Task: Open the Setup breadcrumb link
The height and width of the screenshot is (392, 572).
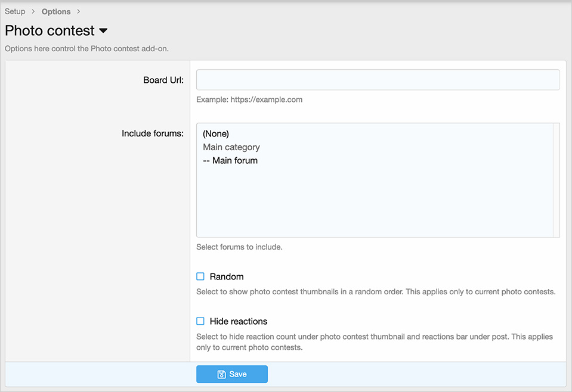Action: pyautogui.click(x=15, y=11)
